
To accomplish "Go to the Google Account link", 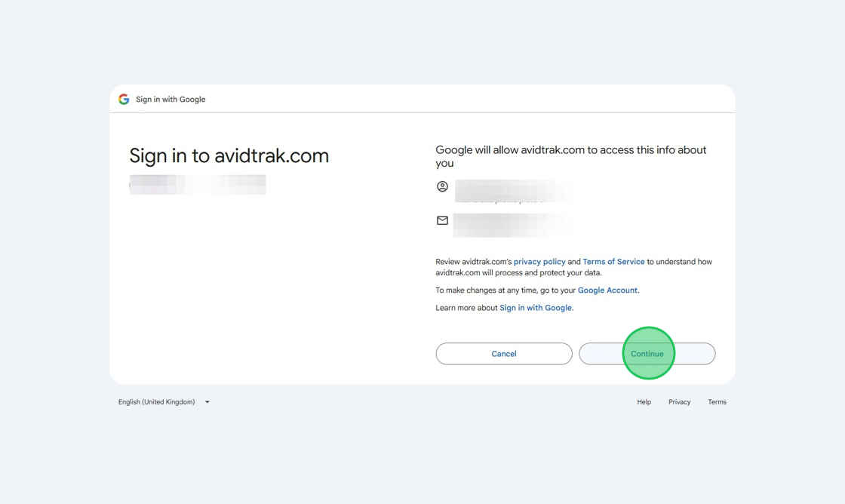I will (607, 290).
